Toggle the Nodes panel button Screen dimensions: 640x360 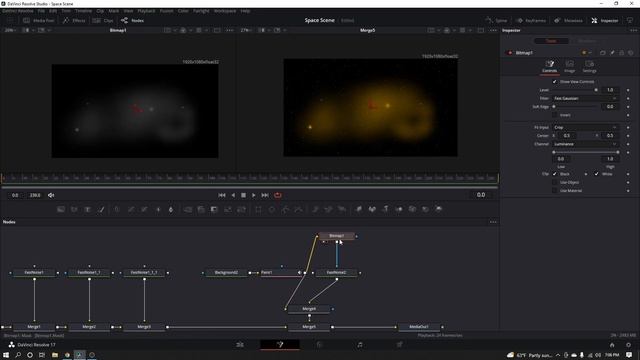pos(133,20)
